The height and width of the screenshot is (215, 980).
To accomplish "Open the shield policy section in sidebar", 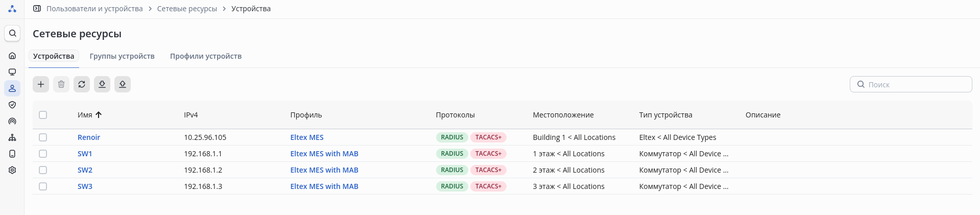I will click(x=12, y=105).
